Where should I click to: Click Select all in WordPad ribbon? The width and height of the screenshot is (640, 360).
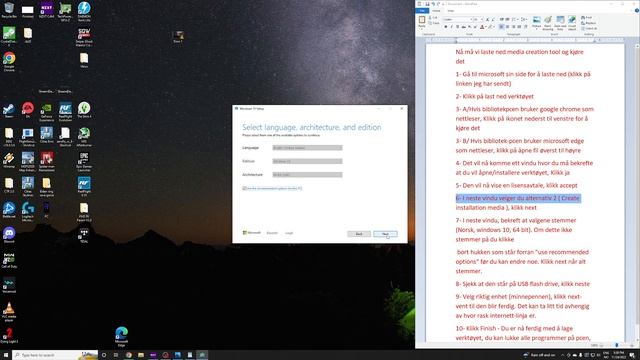(x=589, y=29)
